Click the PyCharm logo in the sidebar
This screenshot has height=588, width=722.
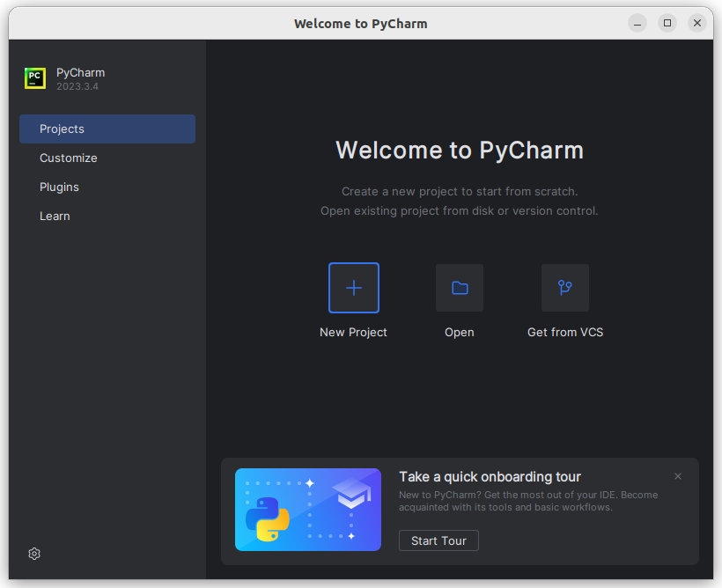(x=35, y=78)
